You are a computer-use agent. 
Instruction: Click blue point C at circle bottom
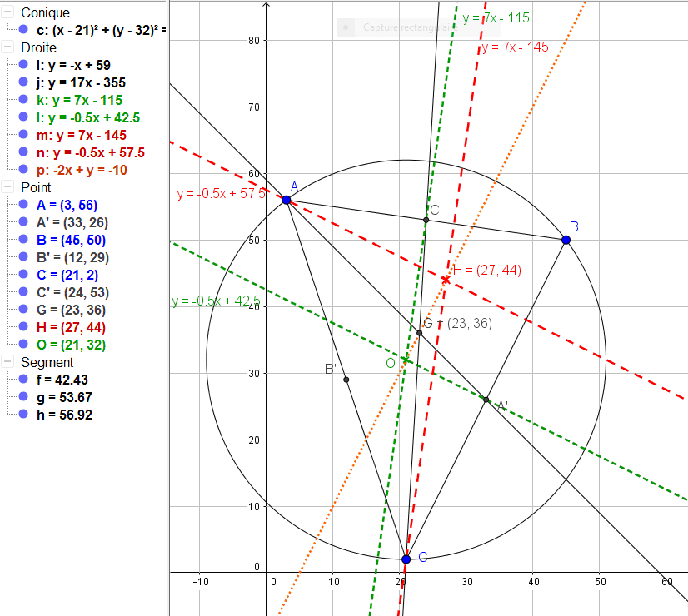pos(406,559)
